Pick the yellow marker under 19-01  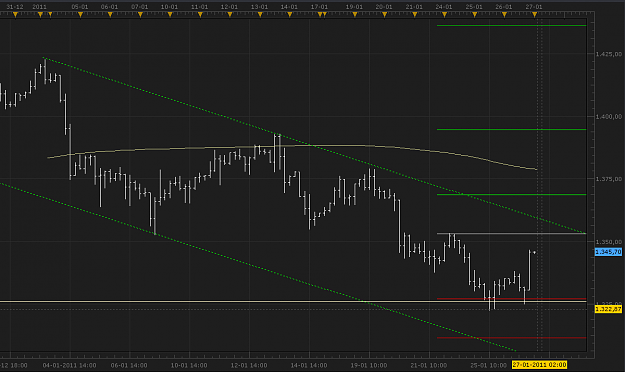[x=354, y=15]
